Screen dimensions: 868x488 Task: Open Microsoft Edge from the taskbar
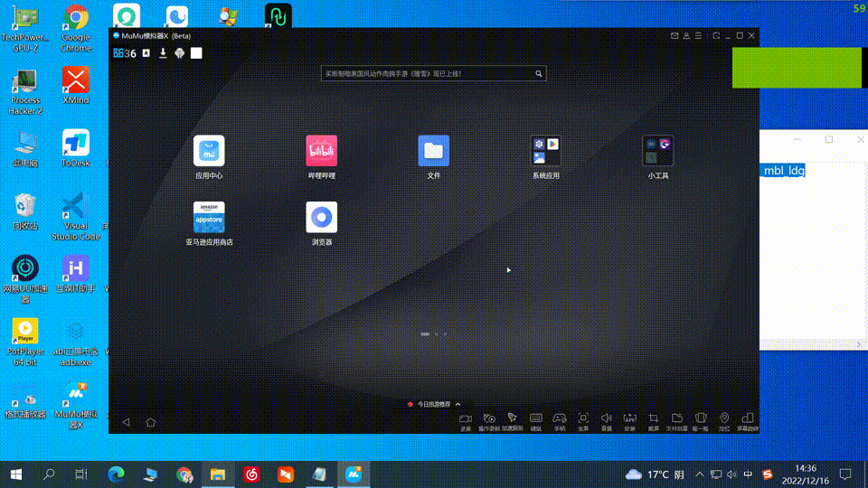pyautogui.click(x=116, y=474)
